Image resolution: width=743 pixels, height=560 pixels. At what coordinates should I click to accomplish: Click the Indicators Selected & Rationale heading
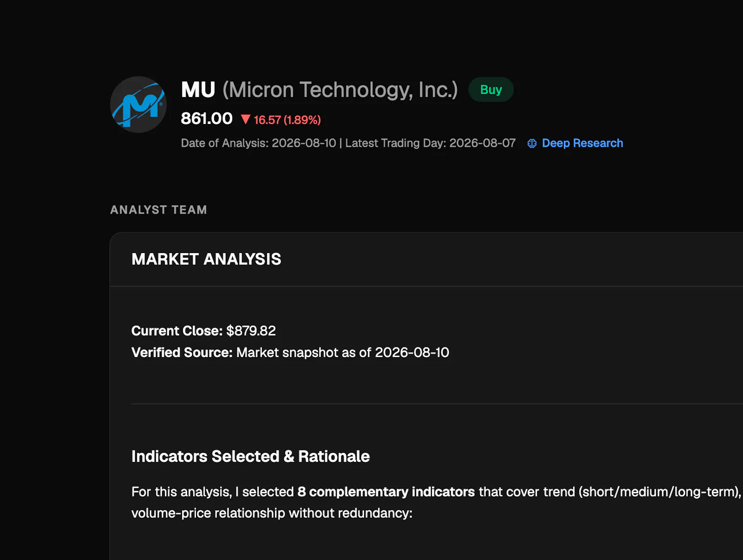coord(250,456)
